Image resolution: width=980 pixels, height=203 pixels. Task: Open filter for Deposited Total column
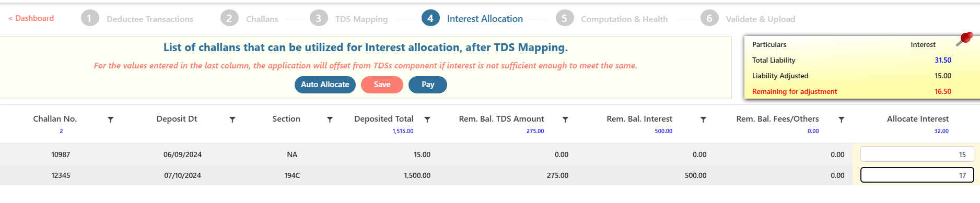click(427, 120)
